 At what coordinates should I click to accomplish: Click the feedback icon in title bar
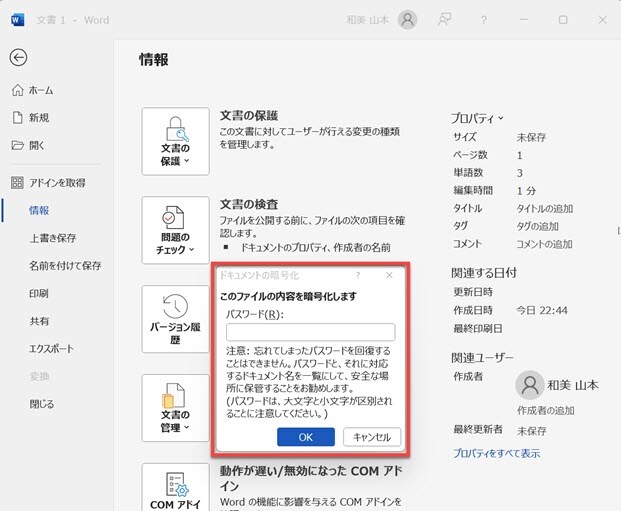(x=446, y=20)
